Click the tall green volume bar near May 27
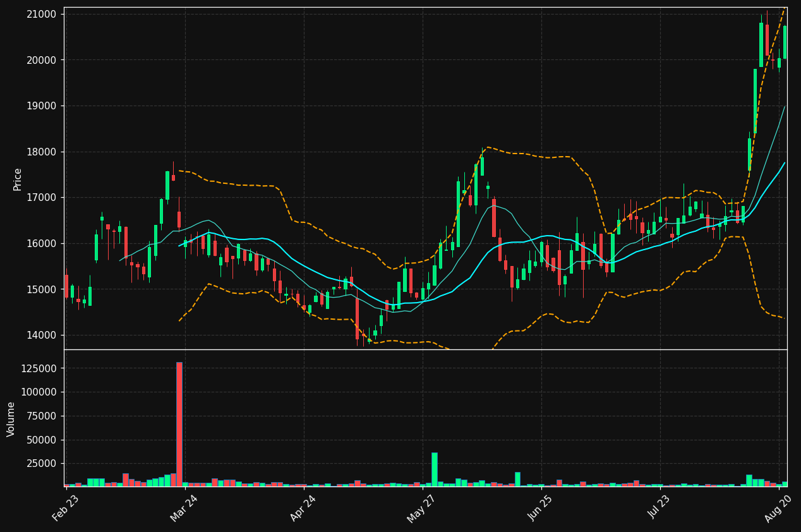The image size is (801, 532). pyautogui.click(x=435, y=469)
